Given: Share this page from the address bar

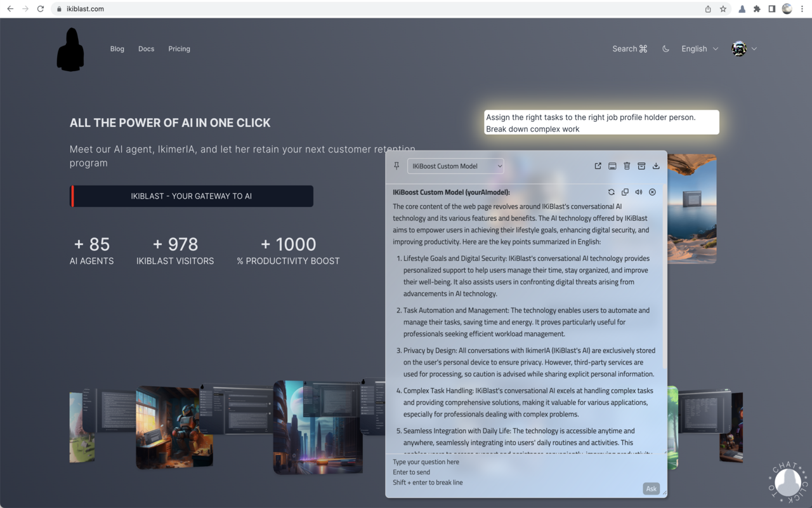Looking at the screenshot, I should pos(708,9).
